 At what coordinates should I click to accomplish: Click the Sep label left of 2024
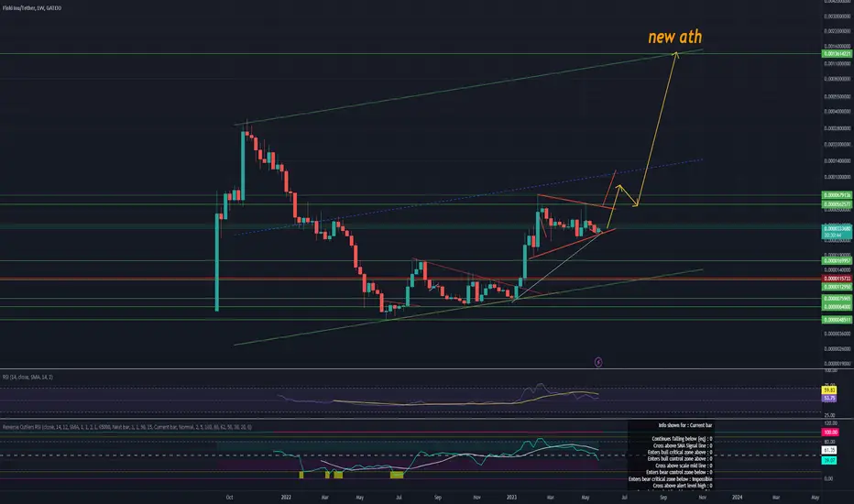(663, 497)
